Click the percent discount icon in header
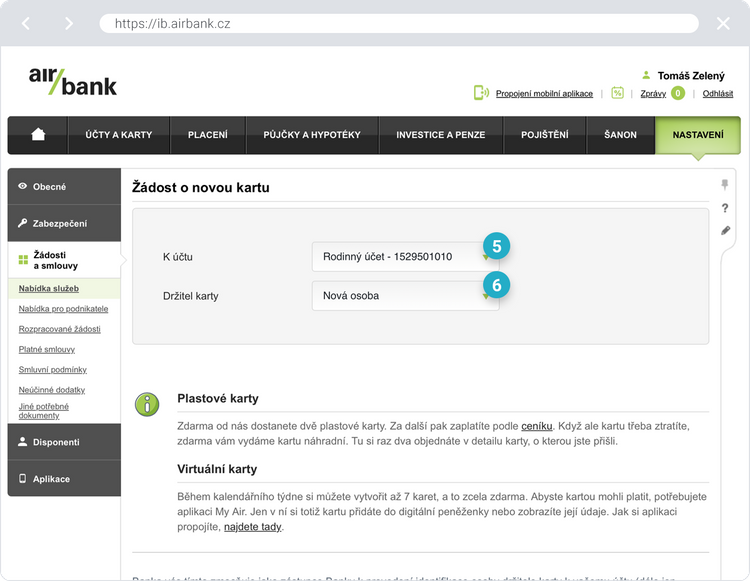This screenshot has height=581, width=750. pyautogui.click(x=617, y=93)
